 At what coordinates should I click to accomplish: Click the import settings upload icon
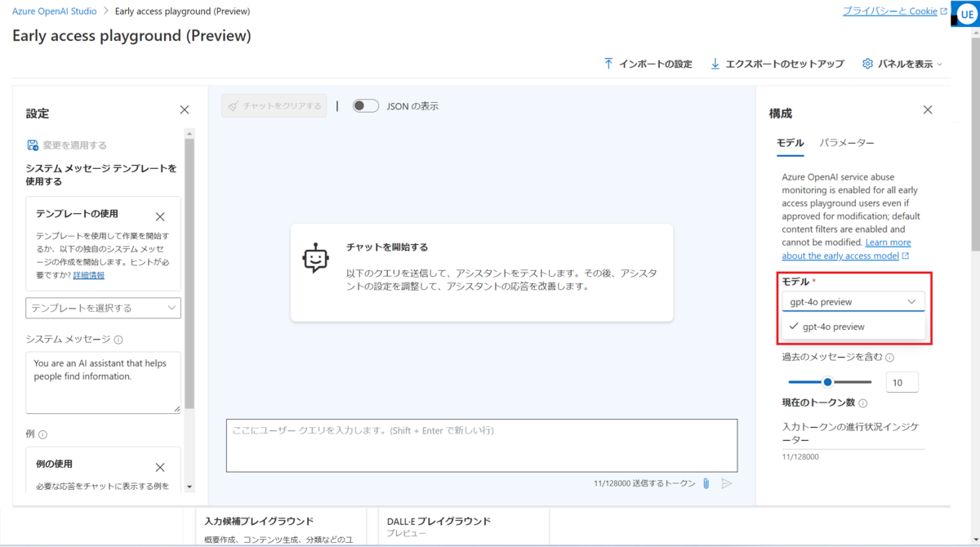click(608, 64)
